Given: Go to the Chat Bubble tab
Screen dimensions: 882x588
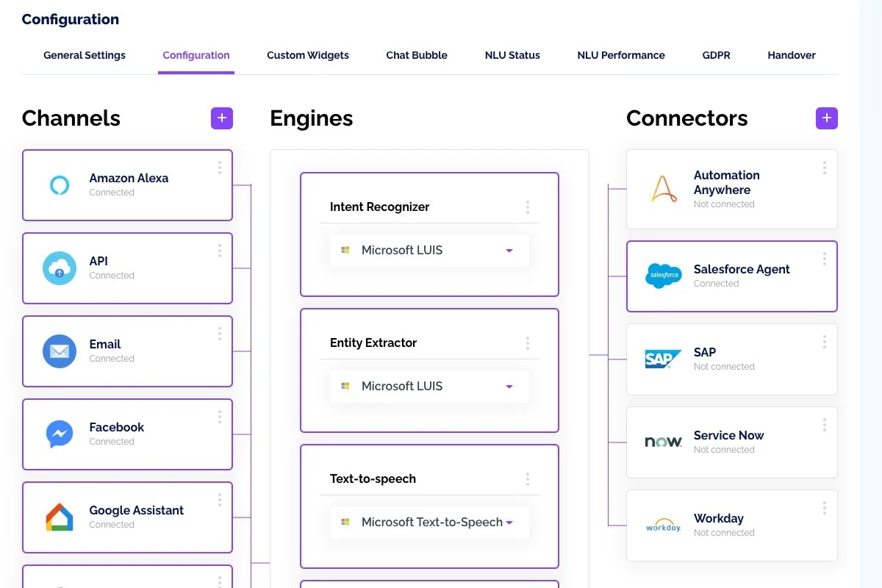Looking at the screenshot, I should pos(417,55).
